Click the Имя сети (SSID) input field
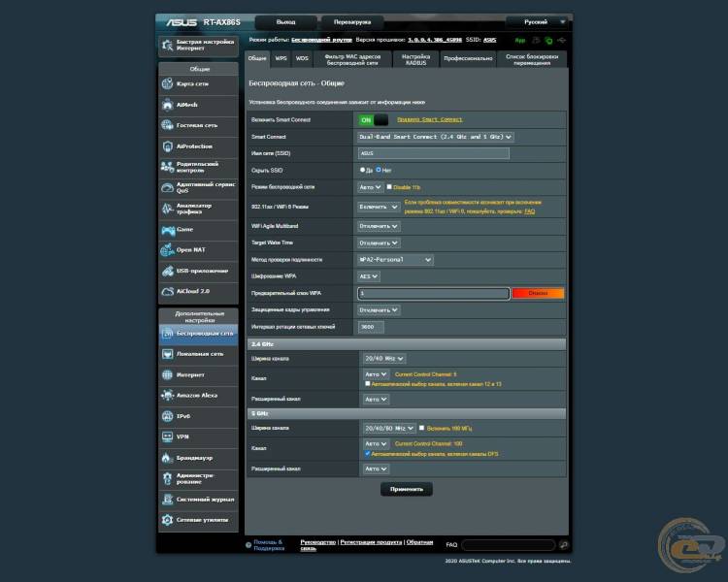This screenshot has width=728, height=582. (434, 153)
